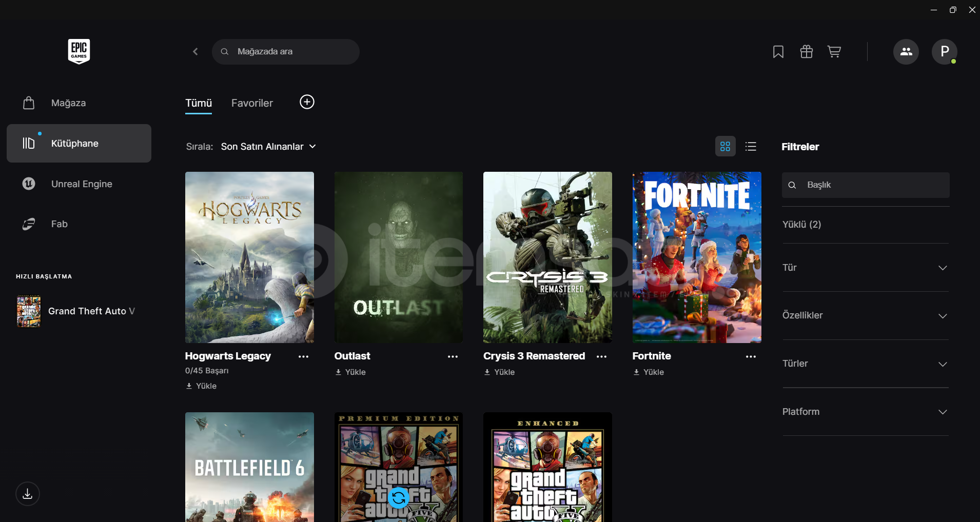Click the Mağazada ara search field
The height and width of the screenshot is (522, 980).
[x=286, y=52]
